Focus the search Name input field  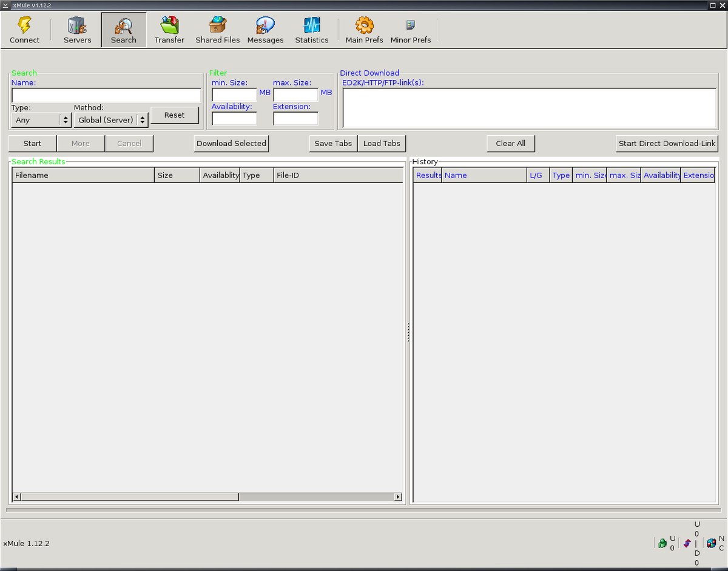click(x=106, y=95)
